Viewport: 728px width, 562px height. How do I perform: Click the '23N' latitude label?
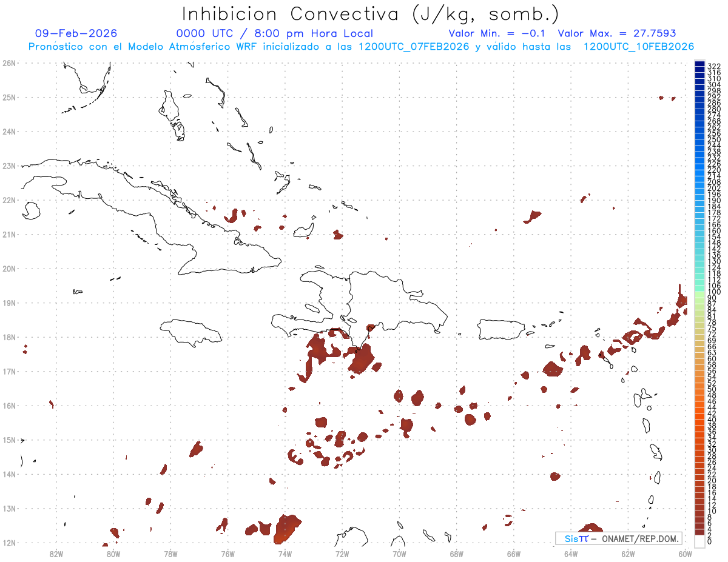pyautogui.click(x=8, y=166)
